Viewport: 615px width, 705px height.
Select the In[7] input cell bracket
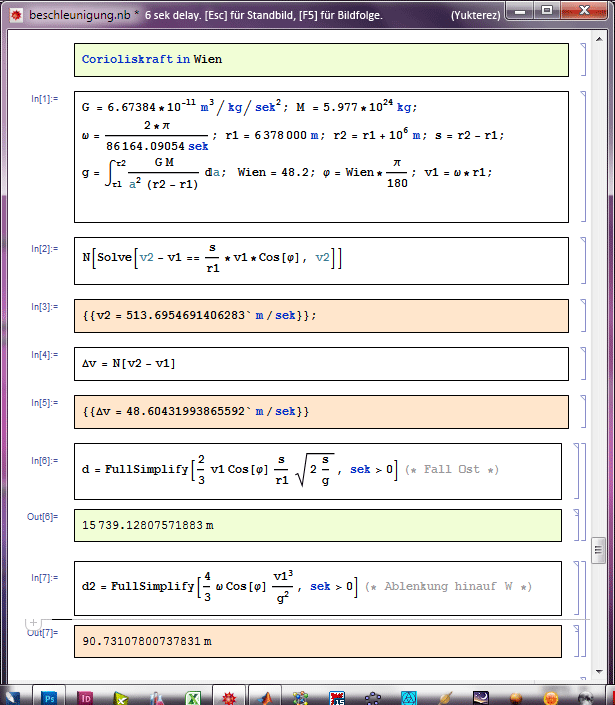577,588
